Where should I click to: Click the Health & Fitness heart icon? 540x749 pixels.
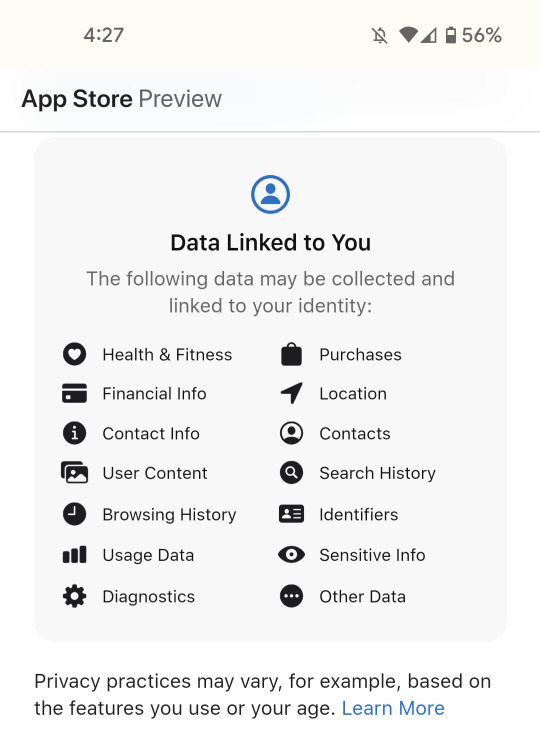coord(74,354)
